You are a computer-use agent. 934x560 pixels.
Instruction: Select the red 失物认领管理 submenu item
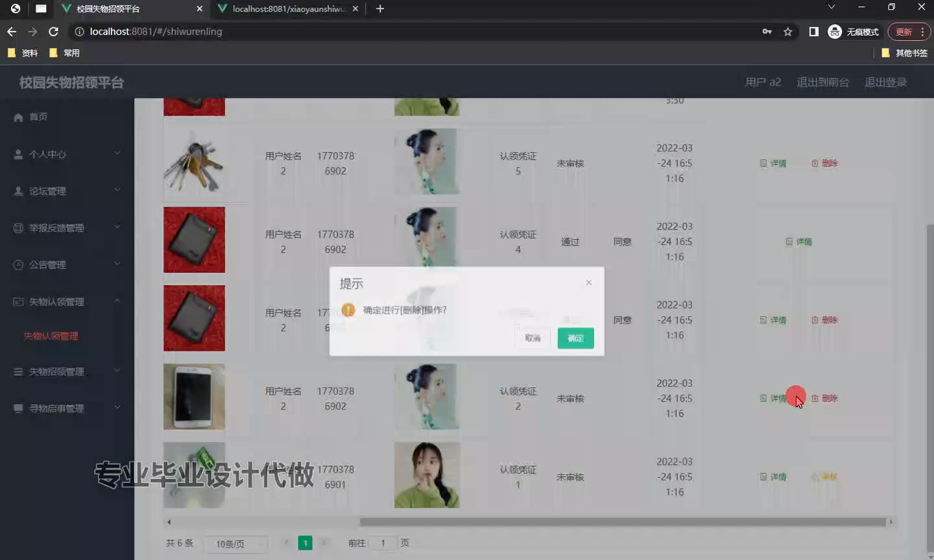click(x=51, y=336)
